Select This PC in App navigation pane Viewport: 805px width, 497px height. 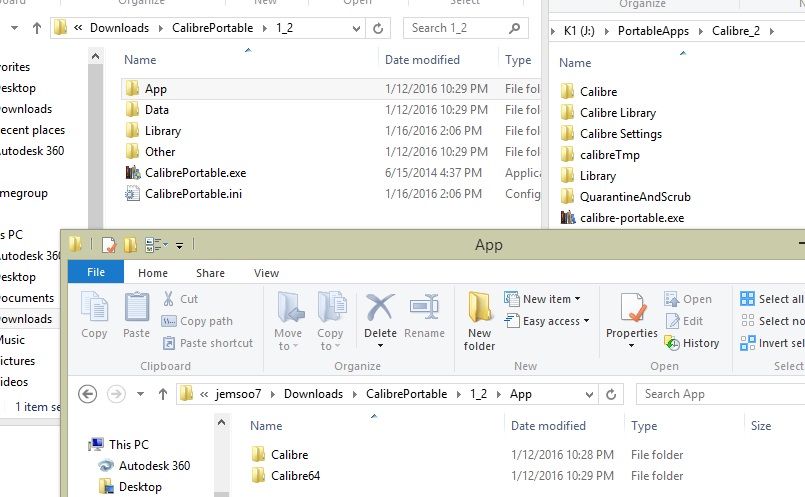click(128, 445)
